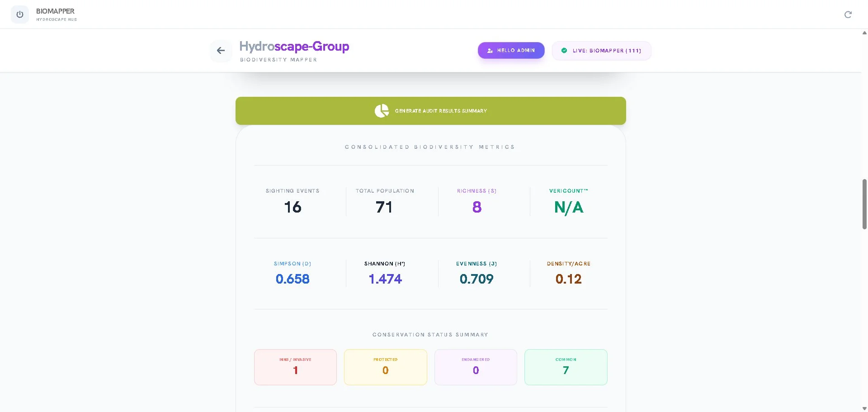This screenshot has height=412, width=868.
Task: Click the user icon in Hello Admin
Action: point(490,51)
